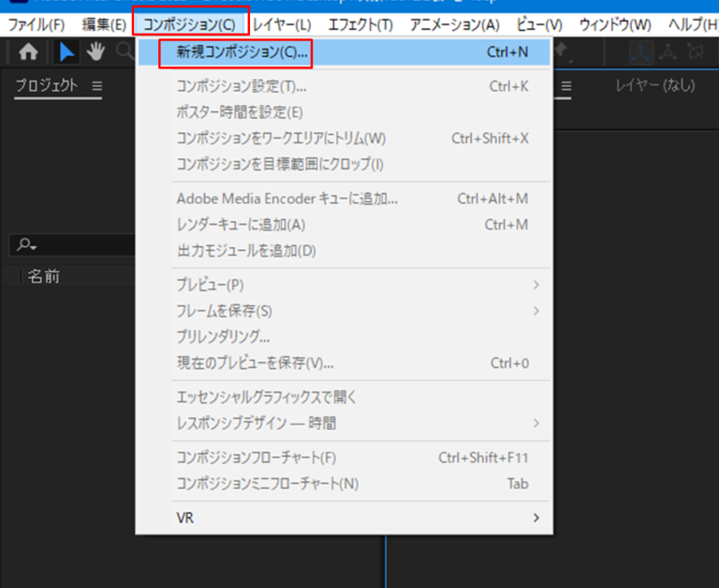Image resolution: width=719 pixels, height=588 pixels.
Task: Click the 名前 column header
Action: [44, 276]
